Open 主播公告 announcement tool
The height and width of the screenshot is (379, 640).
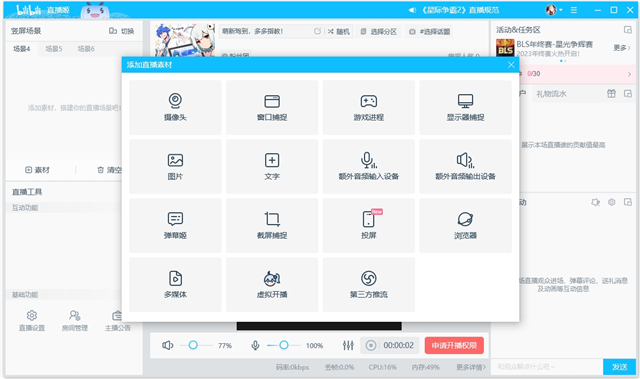[x=118, y=321]
